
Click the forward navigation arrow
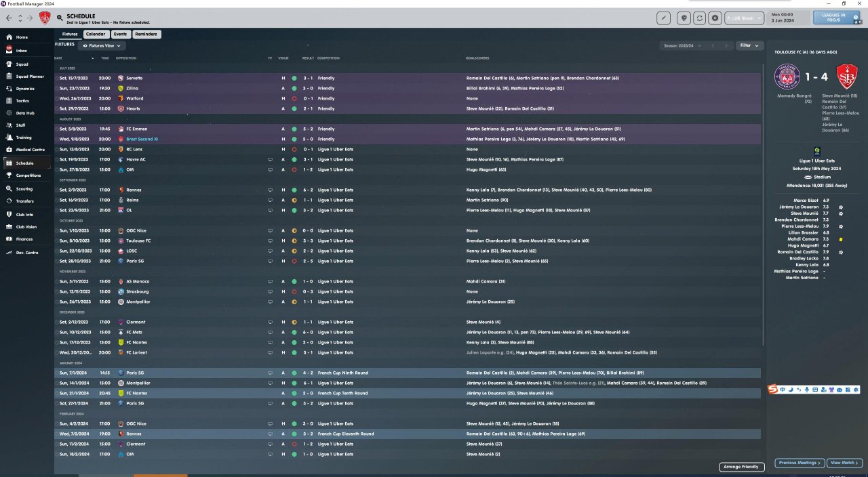click(x=29, y=18)
